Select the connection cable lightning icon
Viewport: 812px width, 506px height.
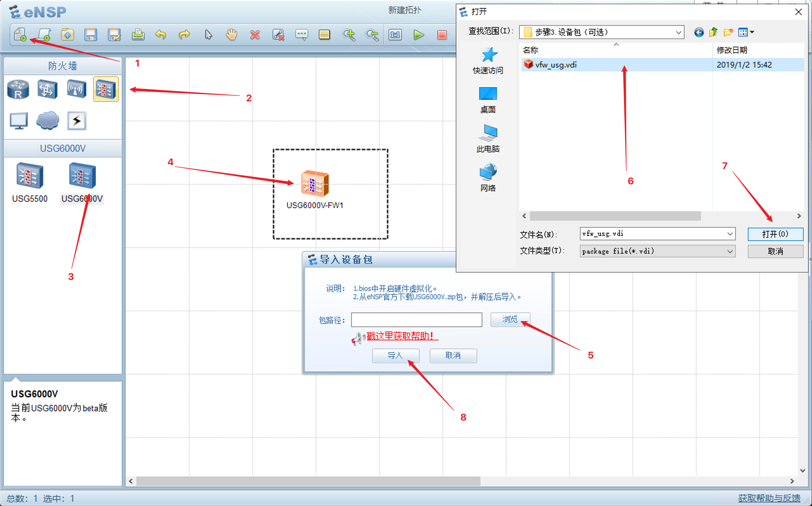77,120
